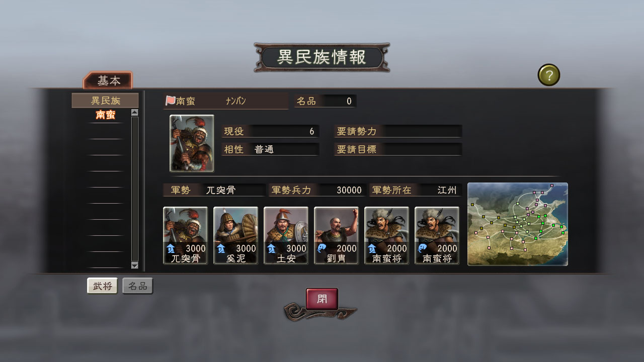Select 南蛮 in the tribe list
The width and height of the screenshot is (644, 362).
pos(105,115)
